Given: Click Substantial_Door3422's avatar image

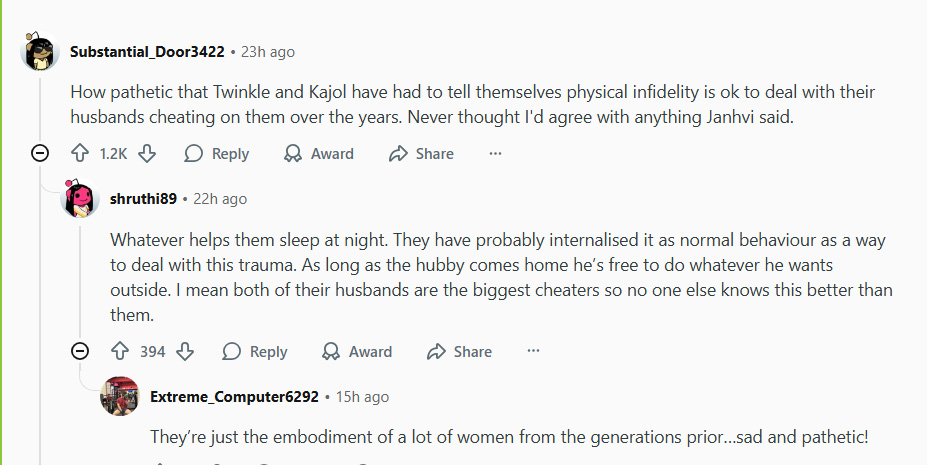Looking at the screenshot, I should click(40, 52).
